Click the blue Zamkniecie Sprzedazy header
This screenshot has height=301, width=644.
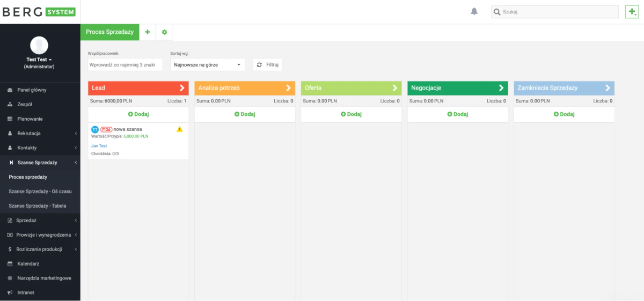(x=564, y=88)
